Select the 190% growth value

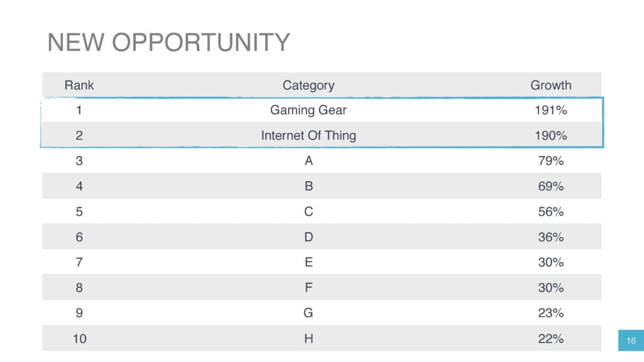point(551,136)
